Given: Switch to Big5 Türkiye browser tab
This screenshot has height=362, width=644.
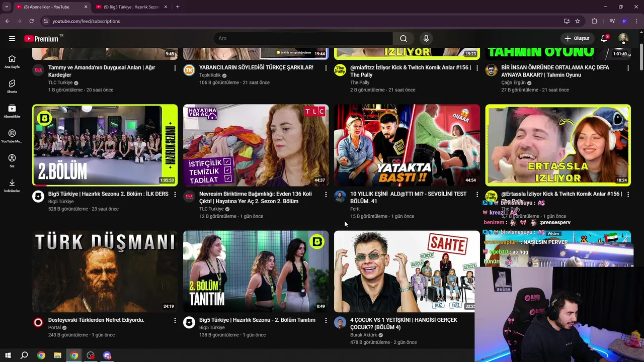Looking at the screenshot, I should tap(132, 7).
